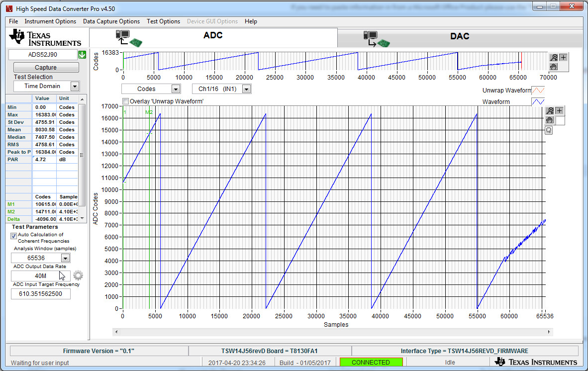Open the File menu
Screen dimensions: 588x371
[13, 21]
